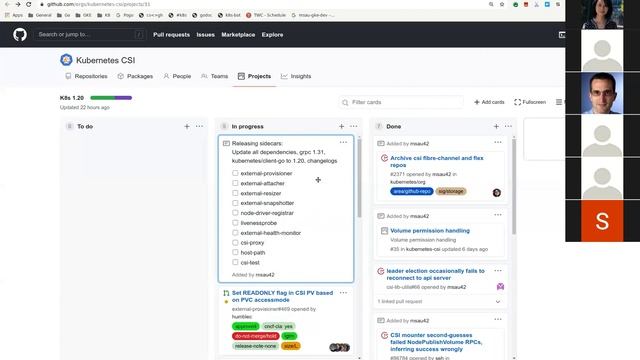Click the area/github-repo label
This screenshot has height=360, width=640.
[411, 191]
